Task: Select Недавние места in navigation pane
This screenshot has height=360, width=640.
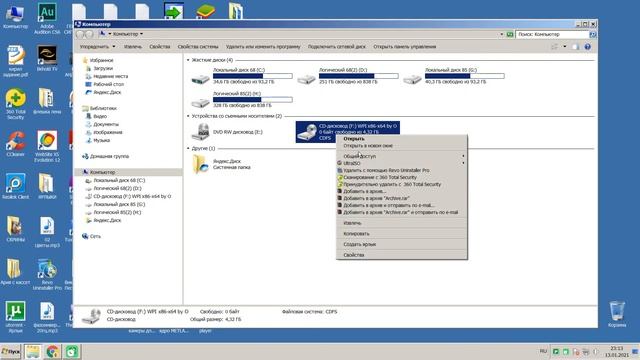Action: pyautogui.click(x=110, y=76)
